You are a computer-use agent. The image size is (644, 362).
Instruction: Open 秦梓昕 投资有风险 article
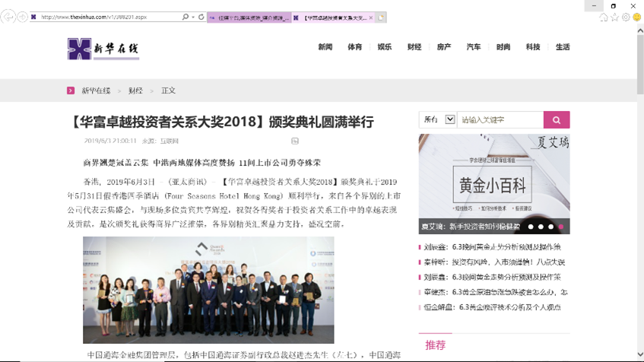click(494, 262)
